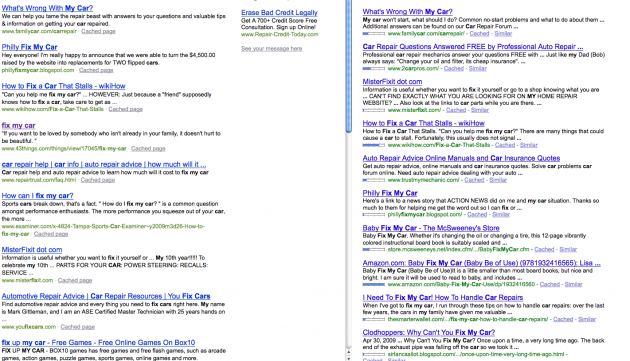Viewport: 630px width, 361px height.
Task: Click PageRank bar beside www.amazon.com URL
Action: pyautogui.click(x=374, y=285)
